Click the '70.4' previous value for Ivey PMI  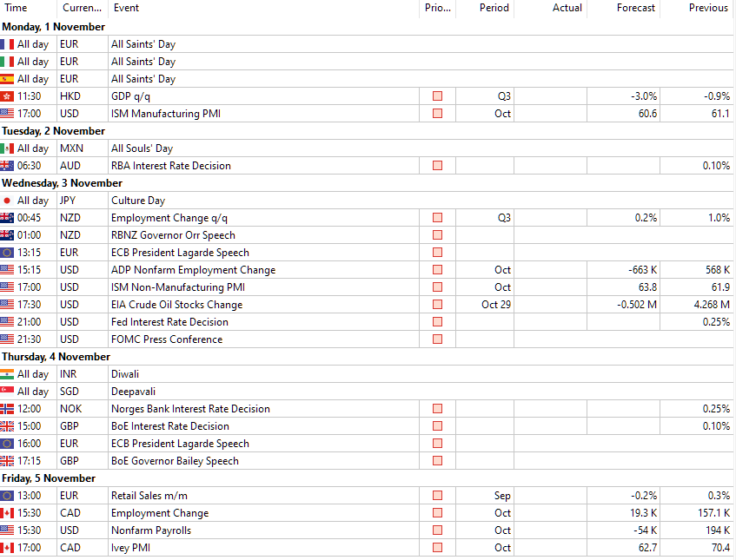point(720,547)
